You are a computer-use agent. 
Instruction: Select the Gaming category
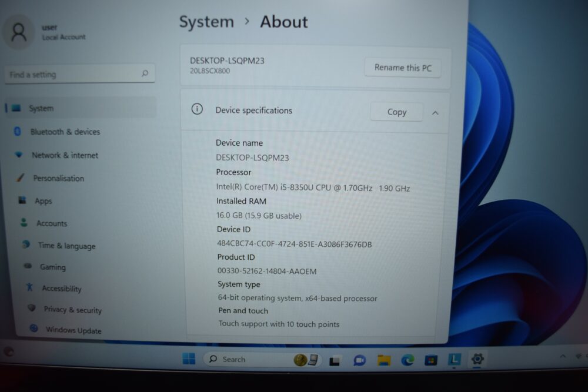pyautogui.click(x=52, y=267)
